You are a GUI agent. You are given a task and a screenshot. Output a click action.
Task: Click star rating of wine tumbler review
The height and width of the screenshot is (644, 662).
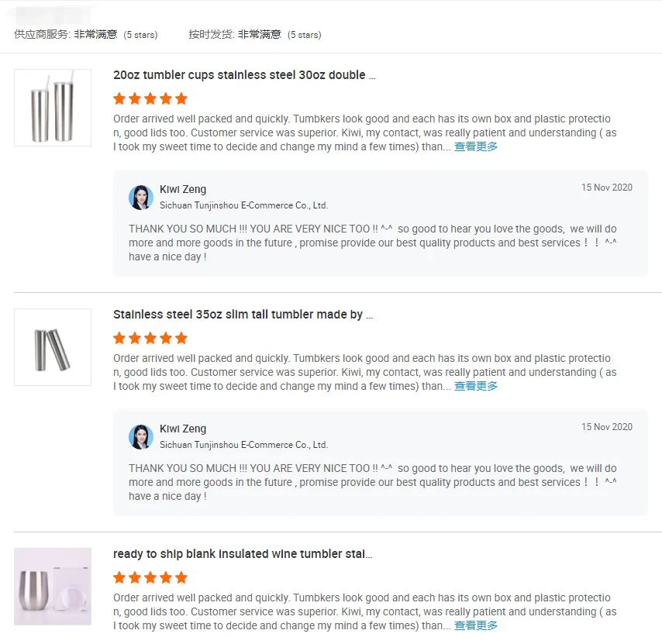point(150,577)
